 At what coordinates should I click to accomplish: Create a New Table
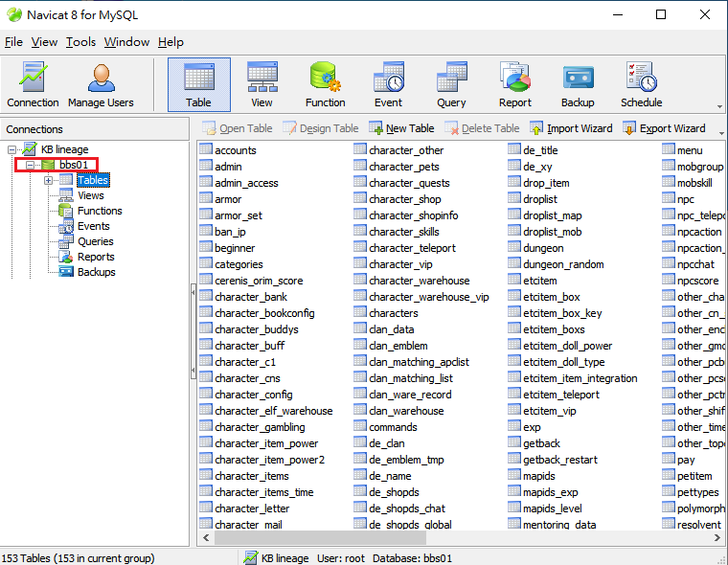point(401,128)
